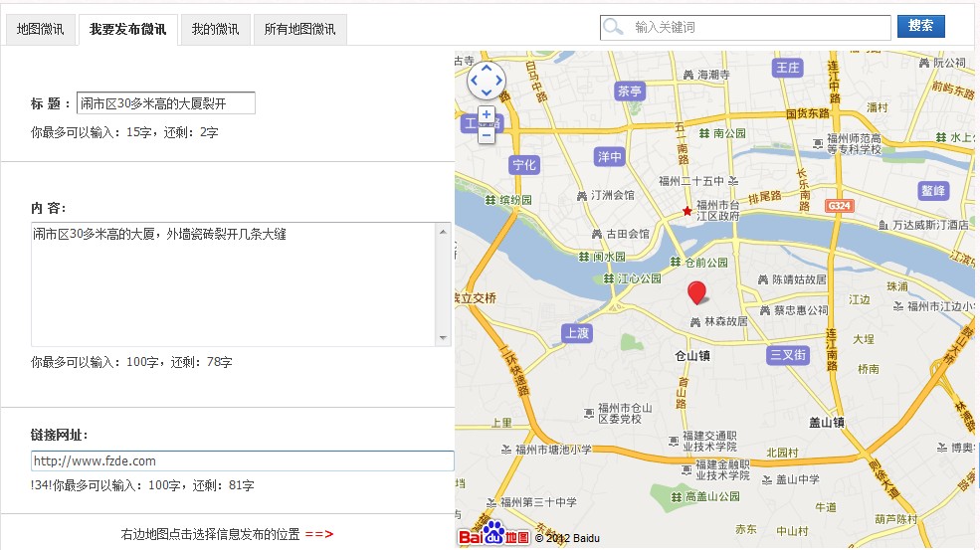Click the 盖山镇 town label
Viewport: 980px width, 550px height.
coord(827,423)
